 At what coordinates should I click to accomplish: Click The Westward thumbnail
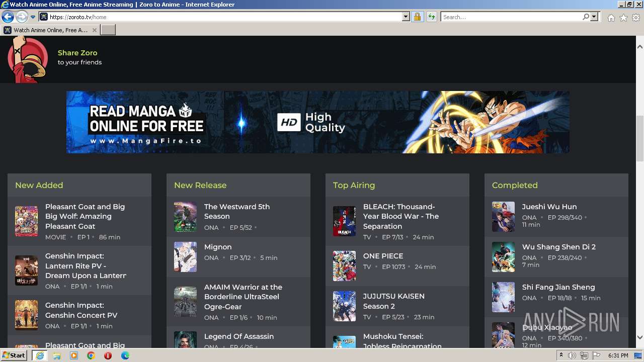point(185,217)
